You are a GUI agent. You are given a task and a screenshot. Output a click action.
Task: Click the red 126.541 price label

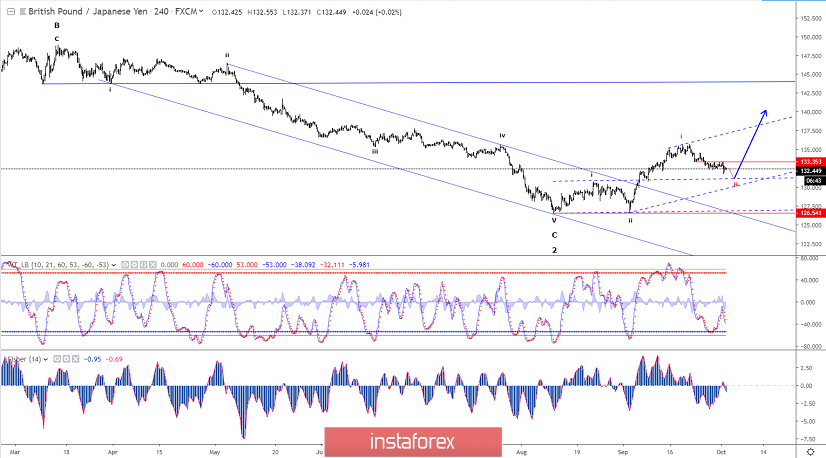(811, 213)
